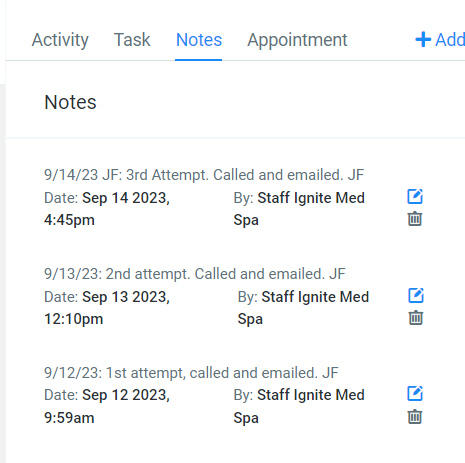Click the Notes section heading
Viewport: 465px width, 463px height.
tap(70, 102)
